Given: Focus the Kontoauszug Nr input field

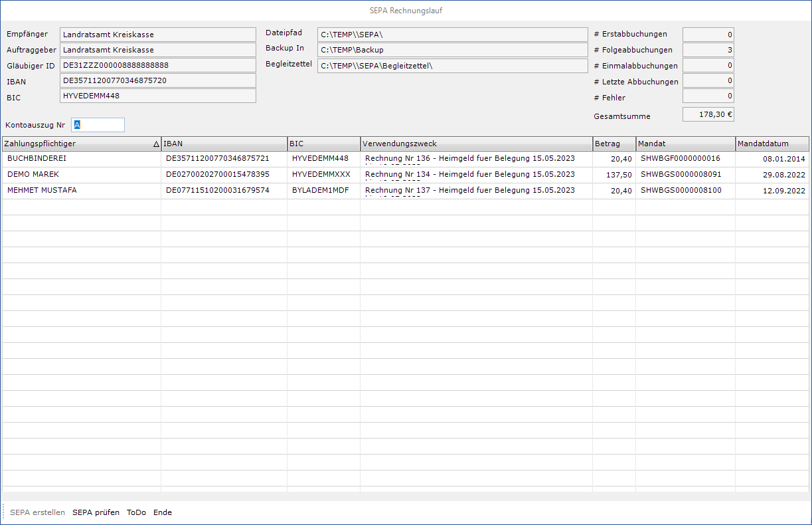Looking at the screenshot, I should (98, 125).
